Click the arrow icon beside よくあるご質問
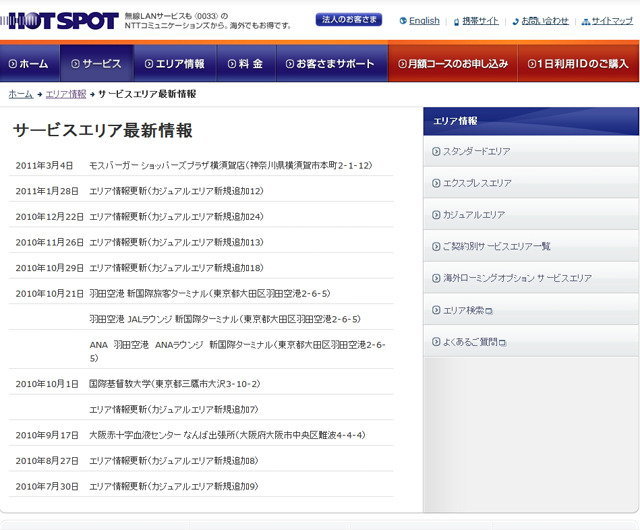The width and height of the screenshot is (640, 530). click(x=436, y=342)
